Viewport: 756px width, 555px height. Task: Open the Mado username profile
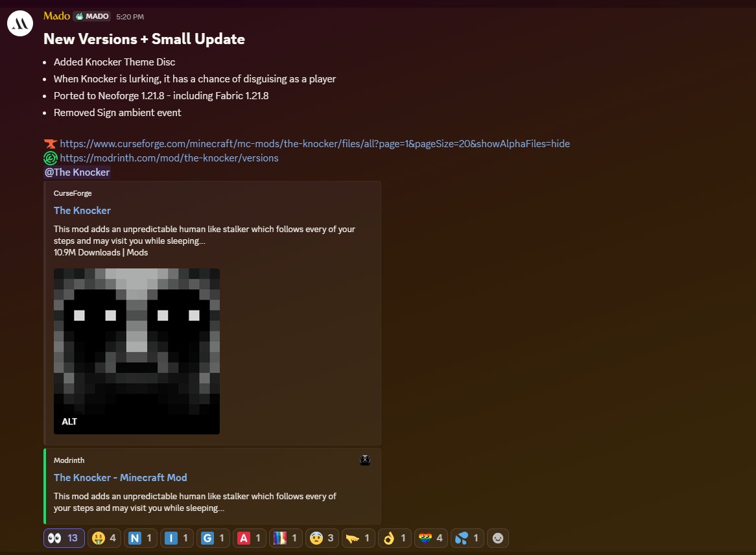pos(57,16)
